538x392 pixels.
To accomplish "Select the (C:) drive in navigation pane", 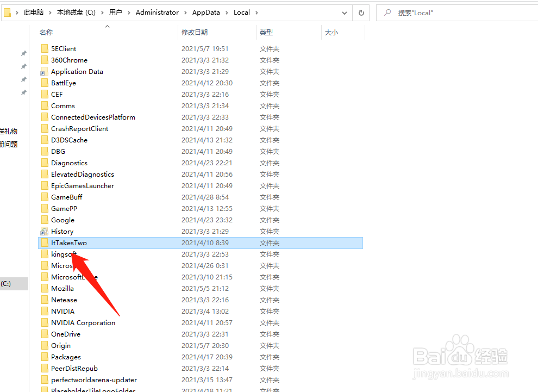I will (14, 283).
